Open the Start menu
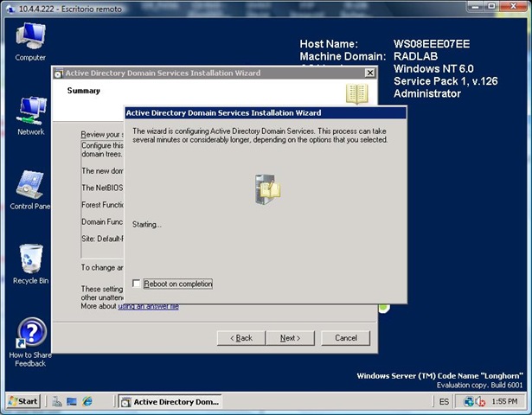The height and width of the screenshot is (415, 532). coord(23,402)
